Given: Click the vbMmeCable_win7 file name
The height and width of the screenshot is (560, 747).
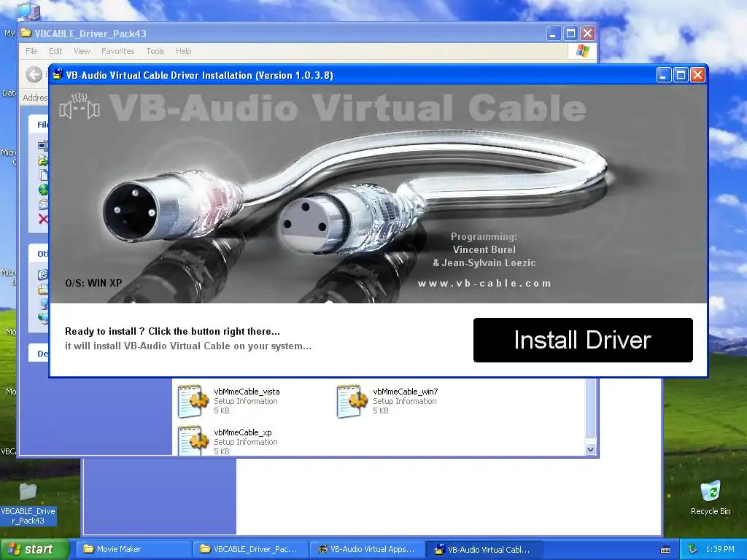Looking at the screenshot, I should click(x=406, y=392).
